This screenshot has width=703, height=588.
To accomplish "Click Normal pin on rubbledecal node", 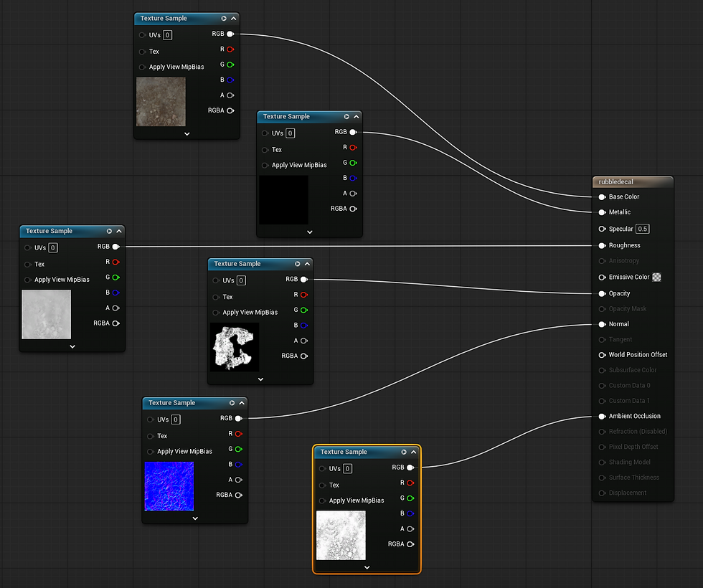I will [602, 324].
